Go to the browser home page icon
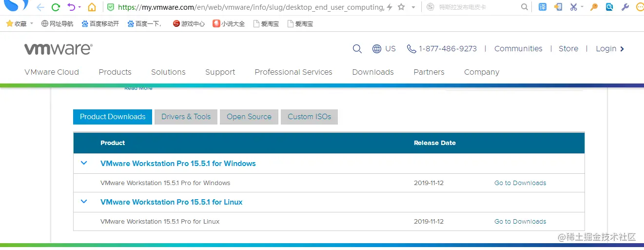 92,7
